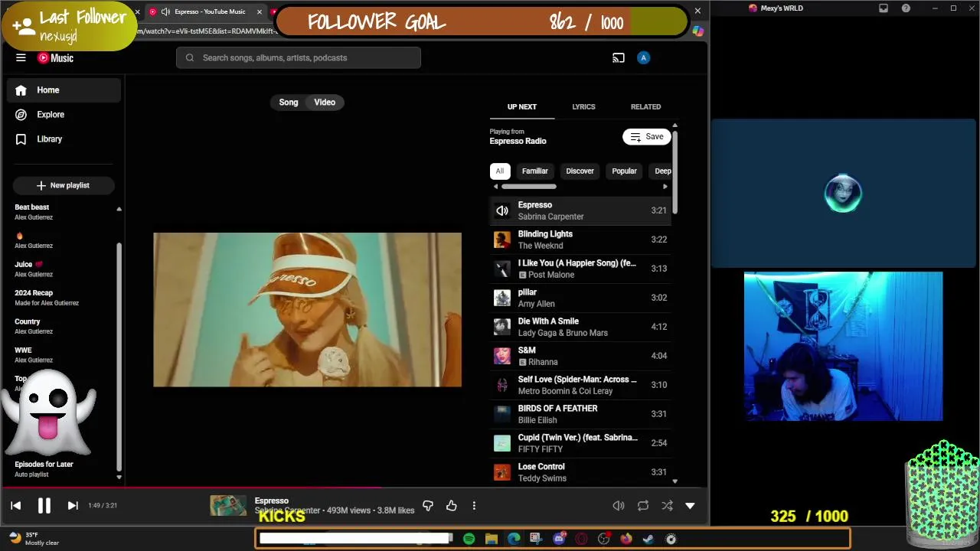
Task: Open Spotify from the taskbar
Action: (469, 539)
